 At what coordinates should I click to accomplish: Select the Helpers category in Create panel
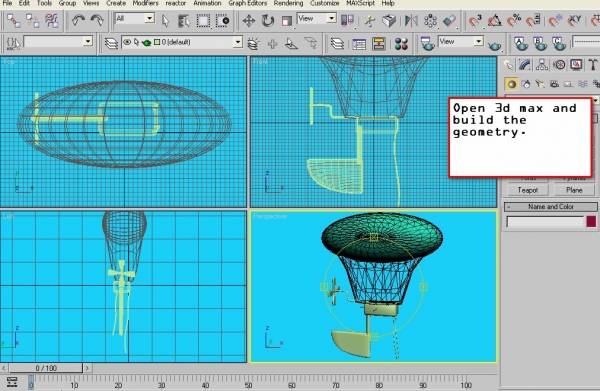(x=568, y=84)
